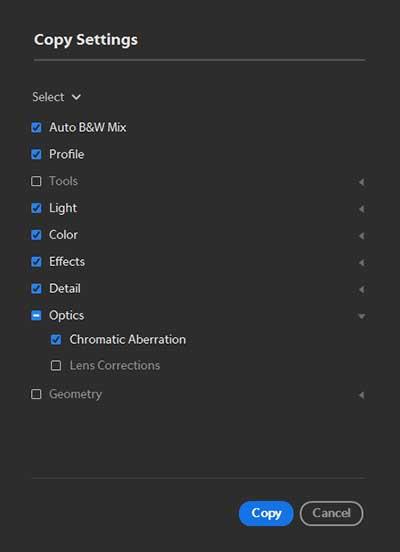Uncheck the Effects checkbox

click(36, 262)
